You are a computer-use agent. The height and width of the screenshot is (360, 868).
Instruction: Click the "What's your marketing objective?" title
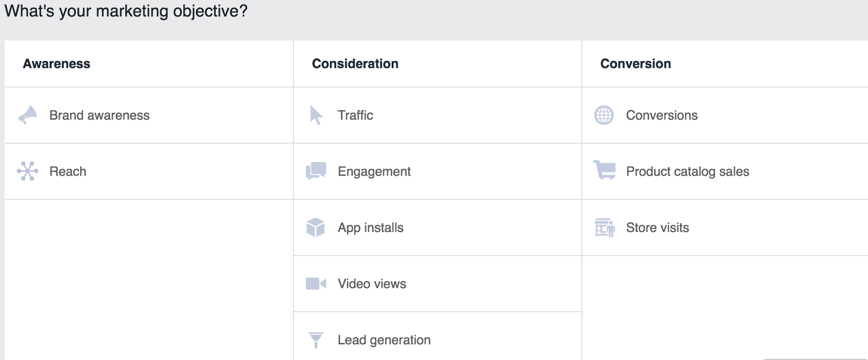[126, 11]
